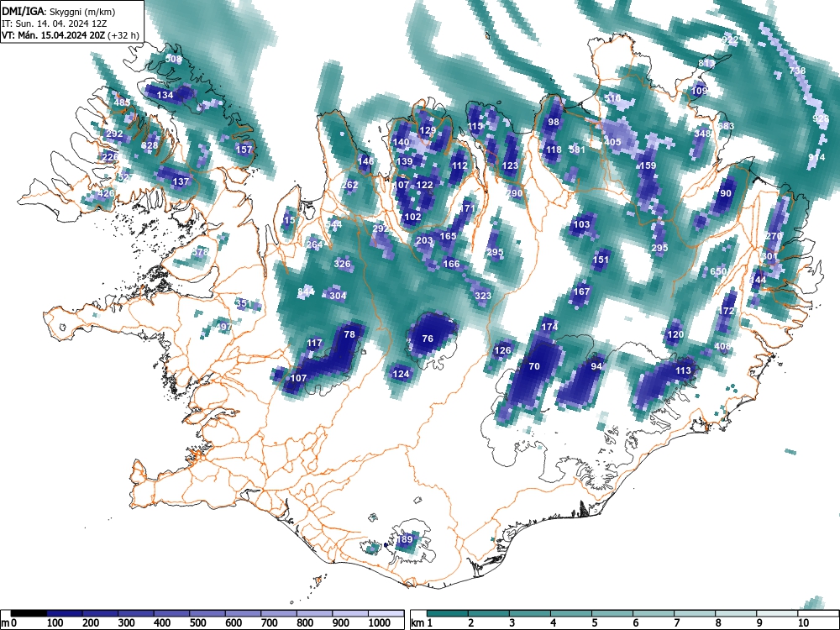840x630 pixels.
Task: Click the visibility value '167' on the map
Action: (x=581, y=291)
